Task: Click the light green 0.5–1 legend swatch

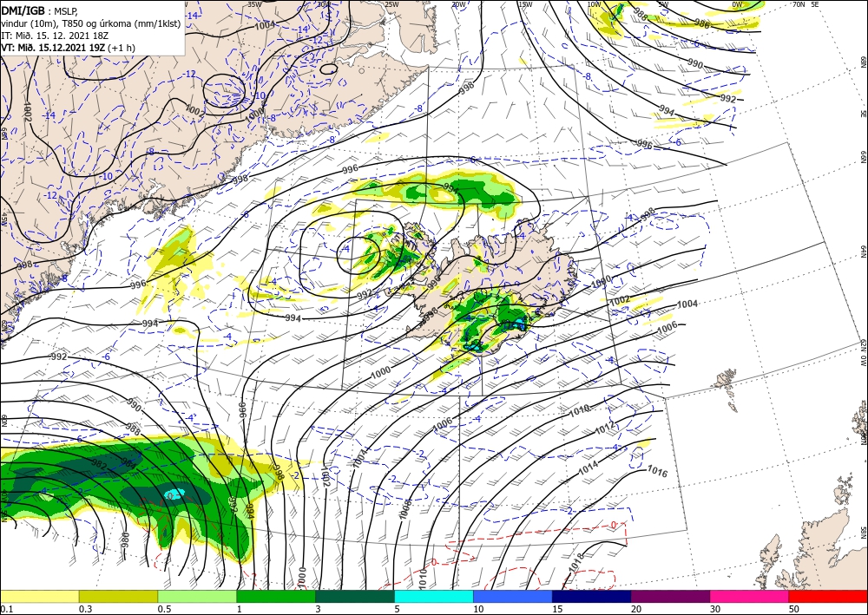Action: click(197, 596)
